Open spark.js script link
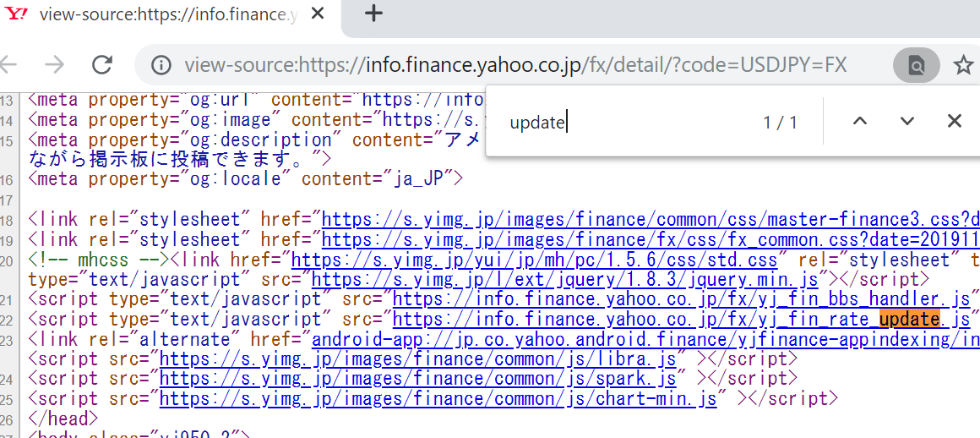The height and width of the screenshot is (438, 980). [418, 379]
